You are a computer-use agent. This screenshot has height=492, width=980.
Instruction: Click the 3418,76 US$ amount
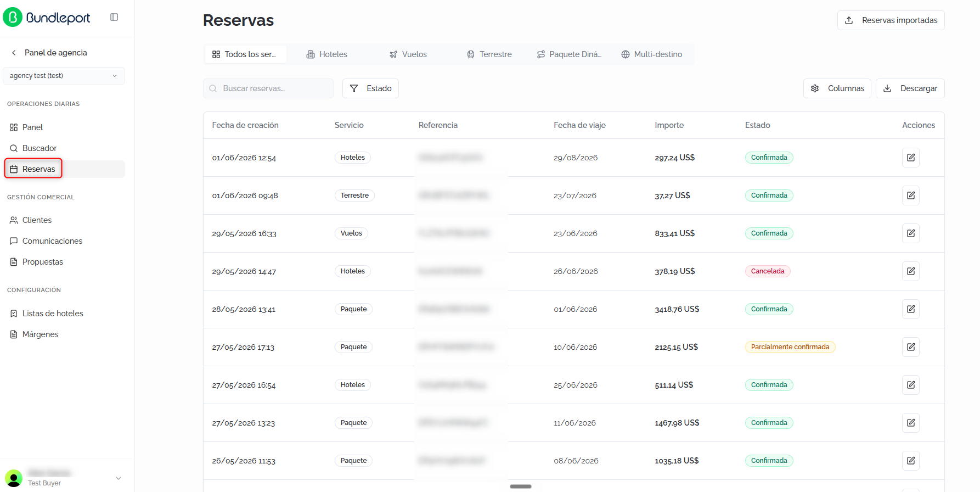677,309
